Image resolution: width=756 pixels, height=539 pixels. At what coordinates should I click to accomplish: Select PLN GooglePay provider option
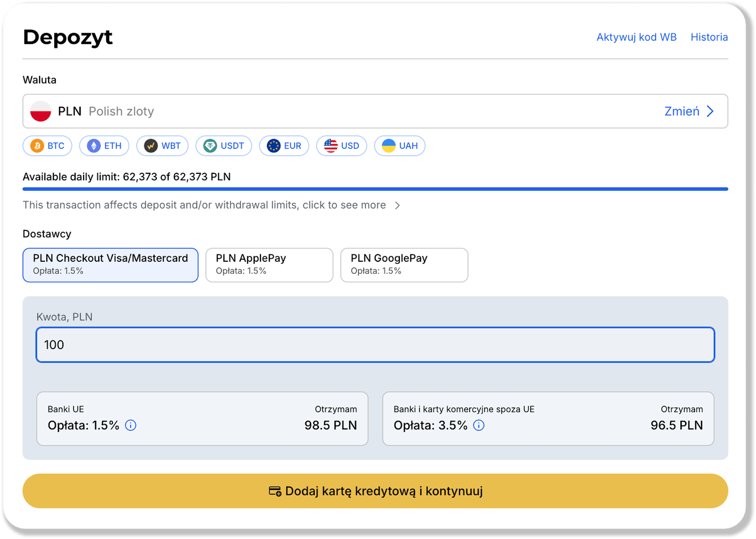pos(404,265)
